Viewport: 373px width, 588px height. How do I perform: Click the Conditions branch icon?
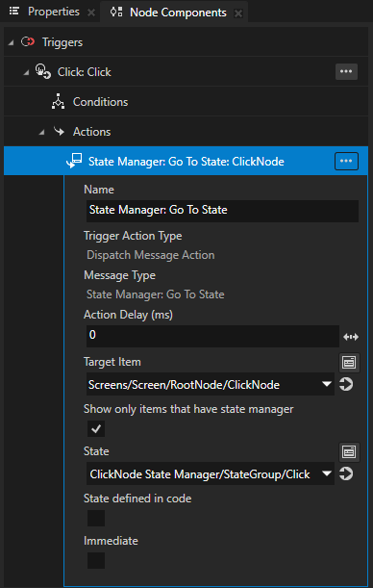(x=58, y=102)
